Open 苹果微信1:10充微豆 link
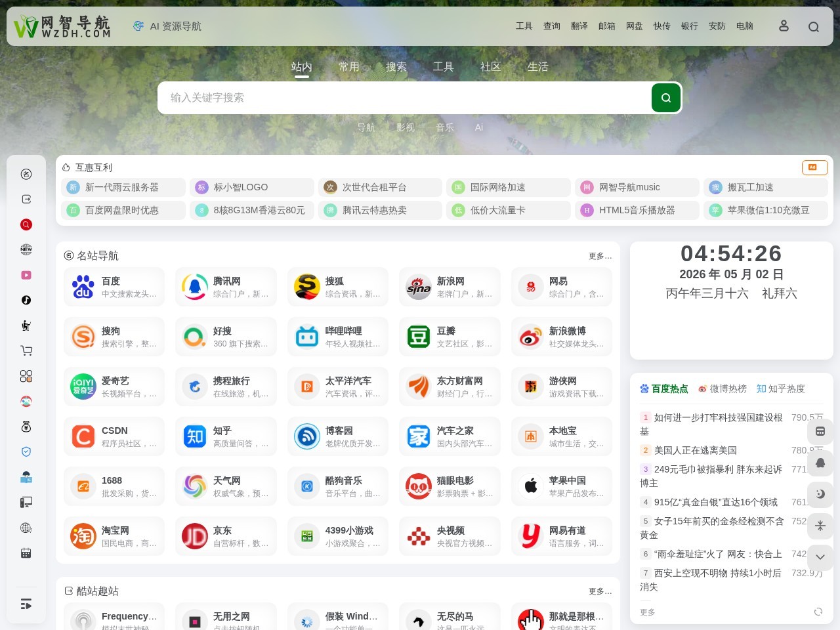840x630 pixels. [766, 210]
